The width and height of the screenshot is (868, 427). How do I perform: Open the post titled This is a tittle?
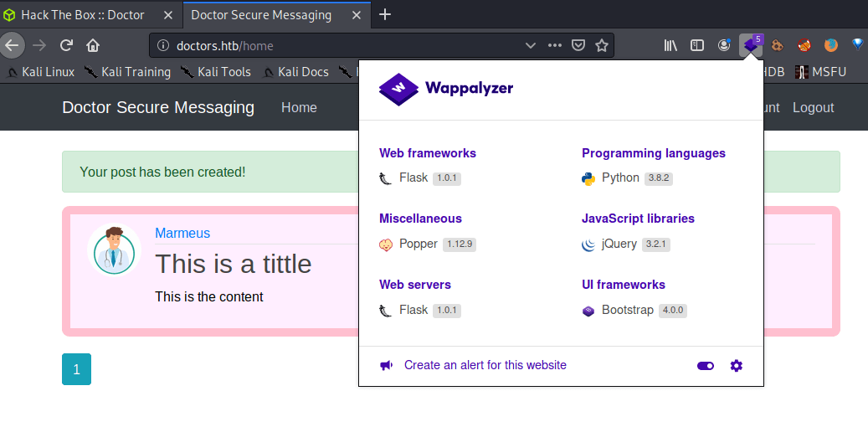coord(234,265)
